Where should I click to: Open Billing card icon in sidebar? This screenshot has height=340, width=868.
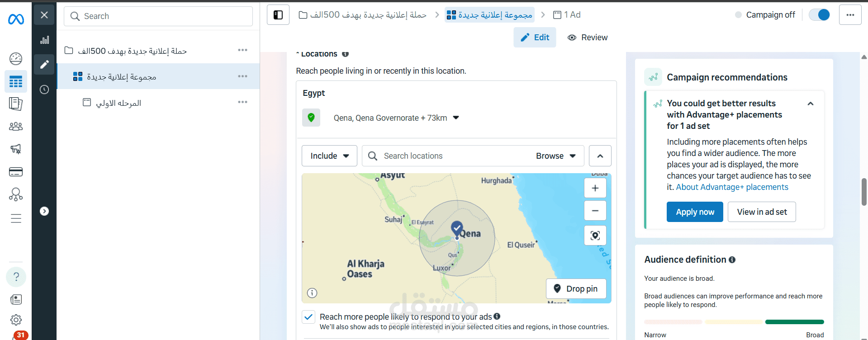click(x=16, y=172)
